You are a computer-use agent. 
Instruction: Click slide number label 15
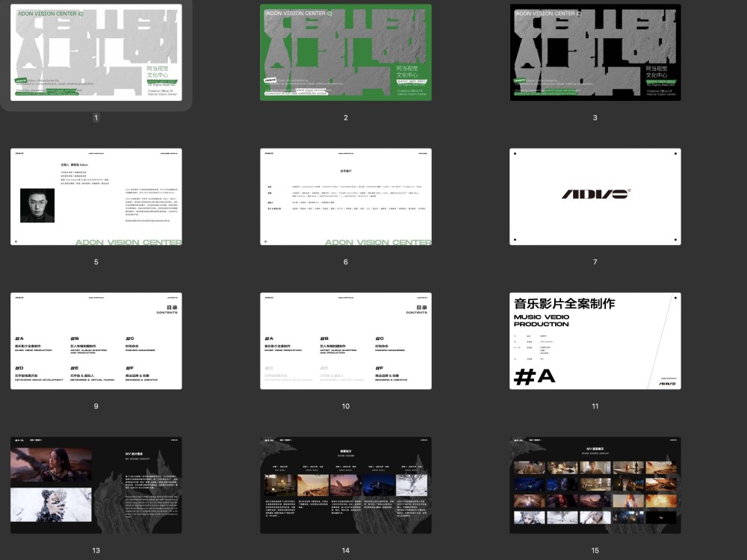pos(595,550)
